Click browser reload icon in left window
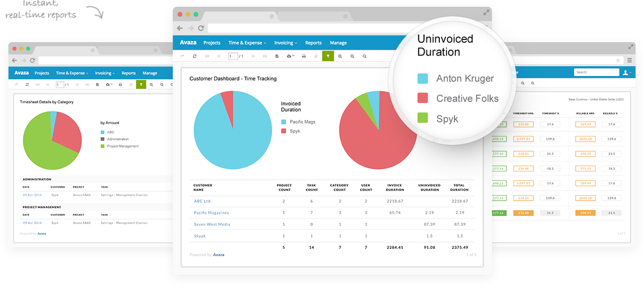The height and width of the screenshot is (286, 644). pyautogui.click(x=32, y=60)
